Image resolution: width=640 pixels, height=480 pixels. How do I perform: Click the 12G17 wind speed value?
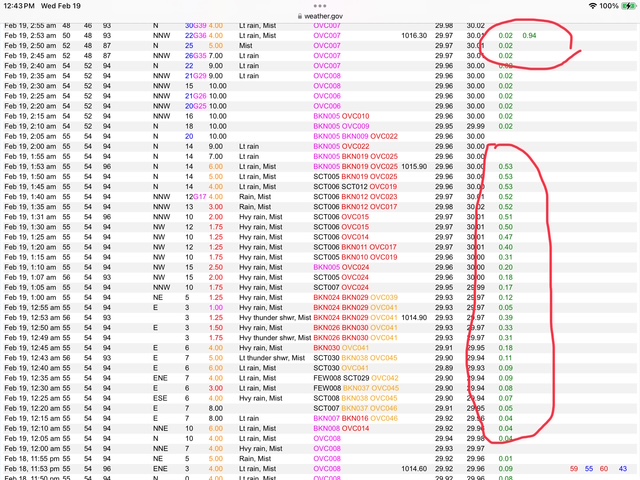coord(195,196)
